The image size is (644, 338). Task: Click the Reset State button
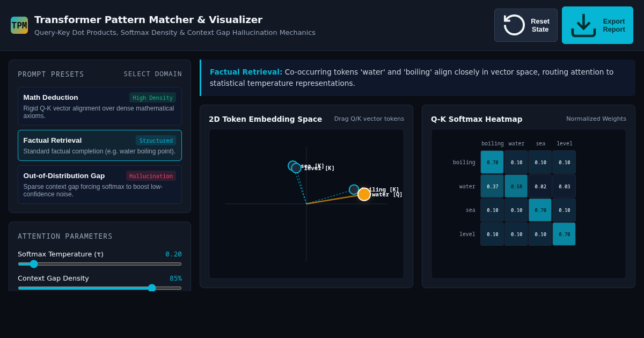pos(526,25)
